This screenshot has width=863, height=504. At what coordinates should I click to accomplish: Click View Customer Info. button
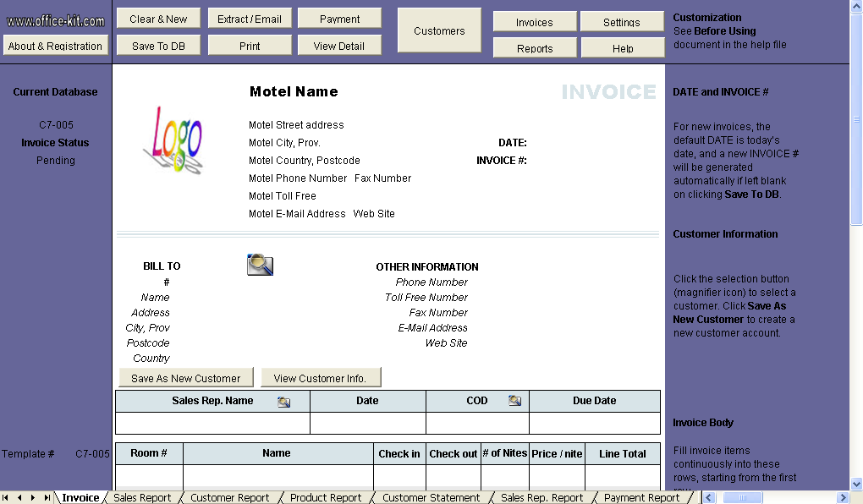[x=321, y=378]
